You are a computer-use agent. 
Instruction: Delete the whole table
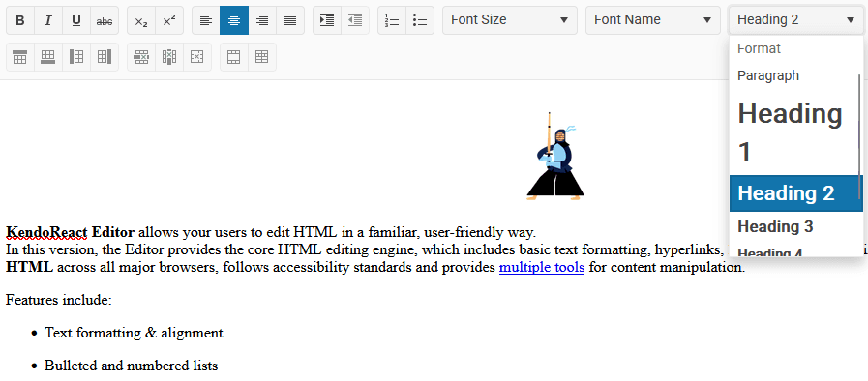197,57
